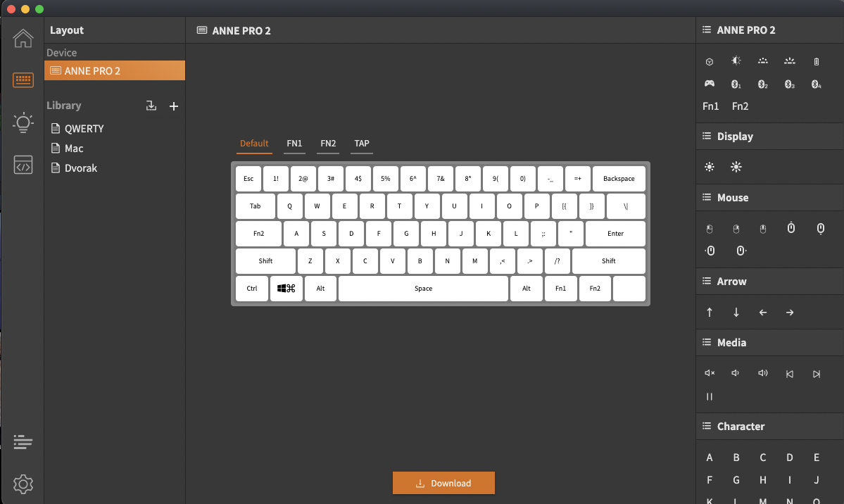Open the Lighting bulb section in sidebar
Viewport: 844px width, 504px height.
pyautogui.click(x=23, y=122)
